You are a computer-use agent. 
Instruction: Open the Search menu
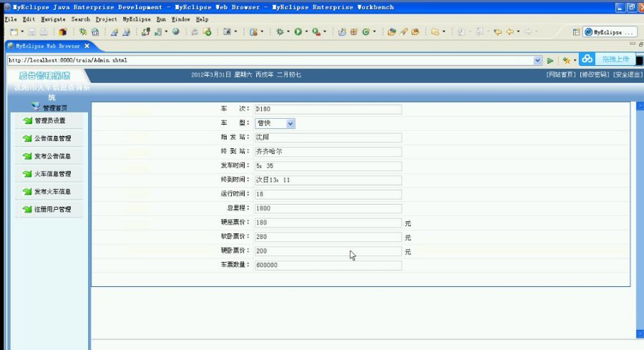[80, 19]
